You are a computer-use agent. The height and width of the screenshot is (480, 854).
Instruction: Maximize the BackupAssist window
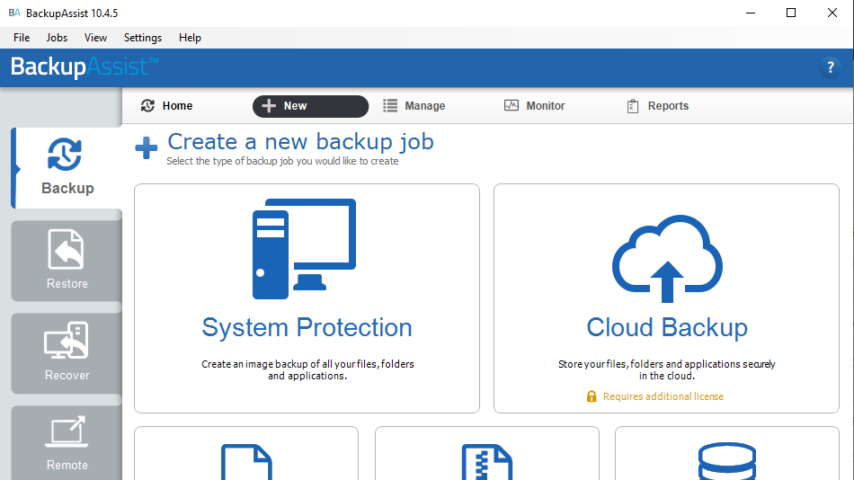tap(791, 13)
